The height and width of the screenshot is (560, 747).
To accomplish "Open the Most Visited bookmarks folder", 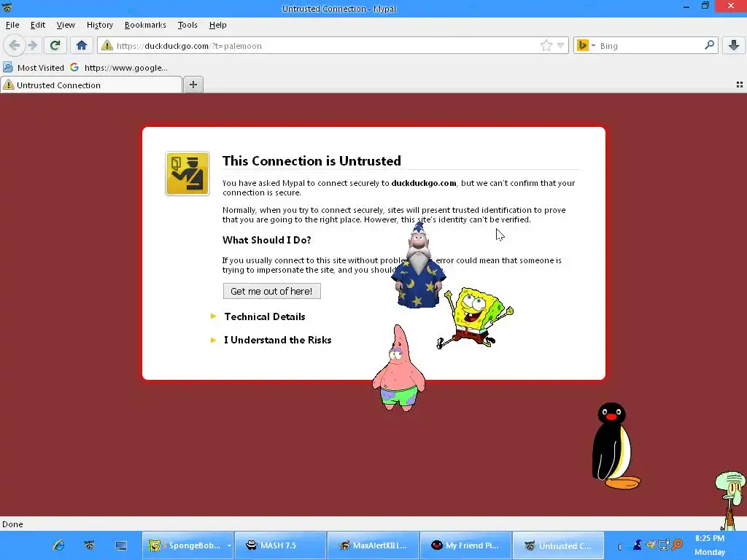I will pyautogui.click(x=34, y=68).
